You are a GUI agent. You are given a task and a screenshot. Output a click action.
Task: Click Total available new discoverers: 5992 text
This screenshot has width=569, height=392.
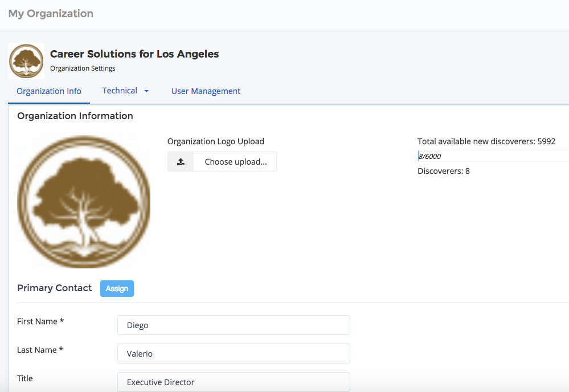pos(486,141)
